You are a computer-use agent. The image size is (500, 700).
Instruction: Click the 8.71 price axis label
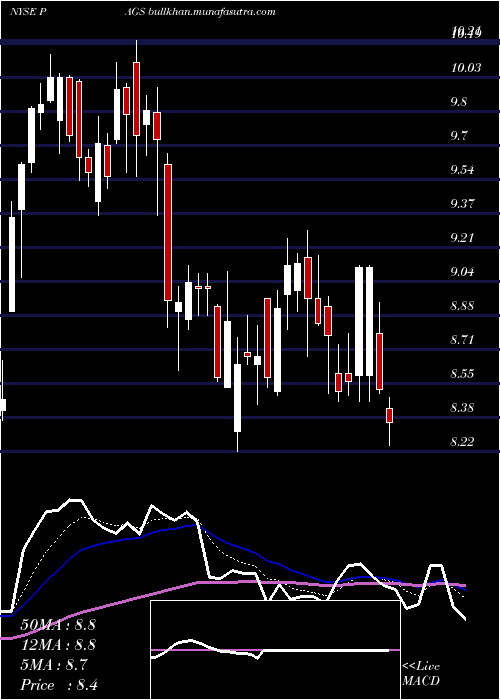[463, 340]
